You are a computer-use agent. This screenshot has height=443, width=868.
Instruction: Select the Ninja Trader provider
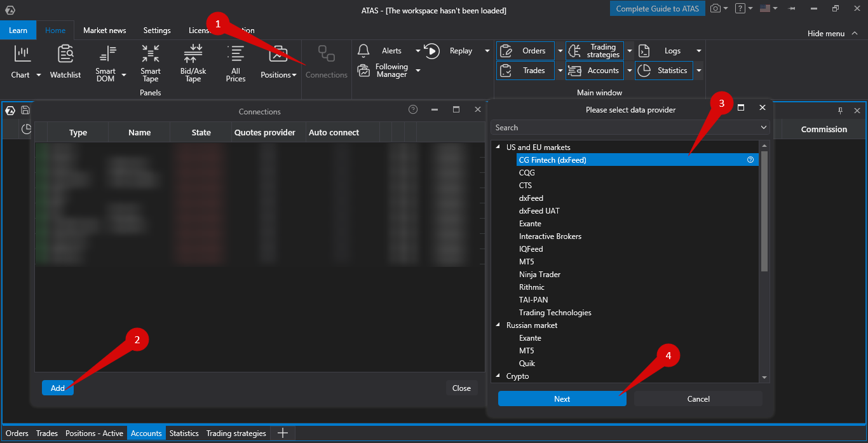click(x=539, y=275)
